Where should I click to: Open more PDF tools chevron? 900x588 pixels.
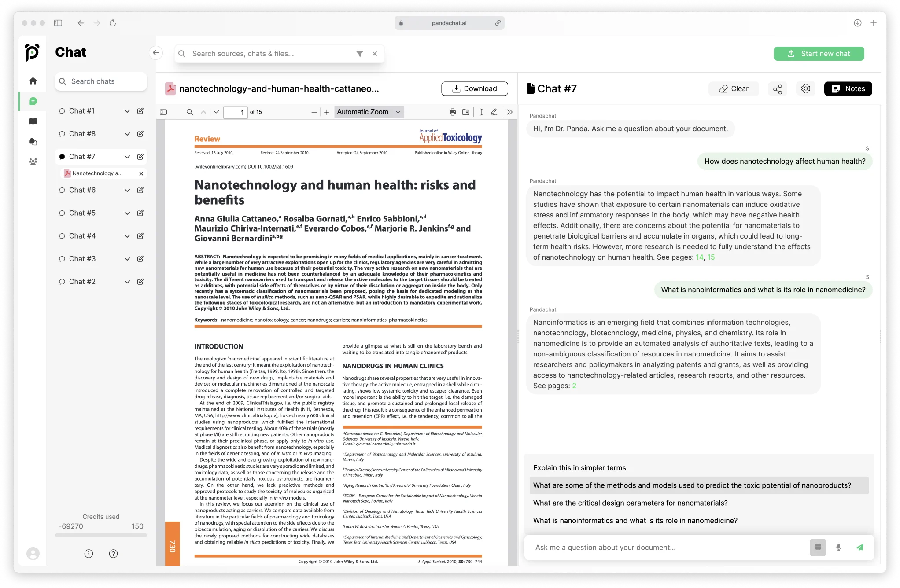point(510,112)
